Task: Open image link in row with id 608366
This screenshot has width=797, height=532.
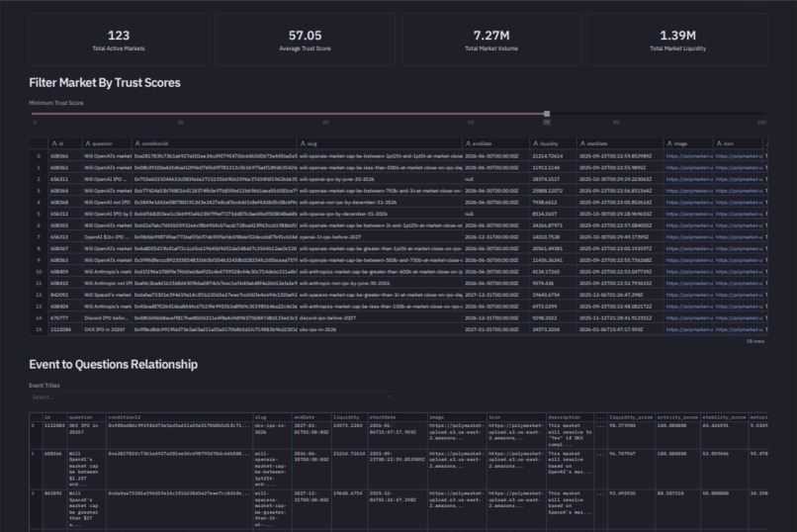Action: (688, 156)
